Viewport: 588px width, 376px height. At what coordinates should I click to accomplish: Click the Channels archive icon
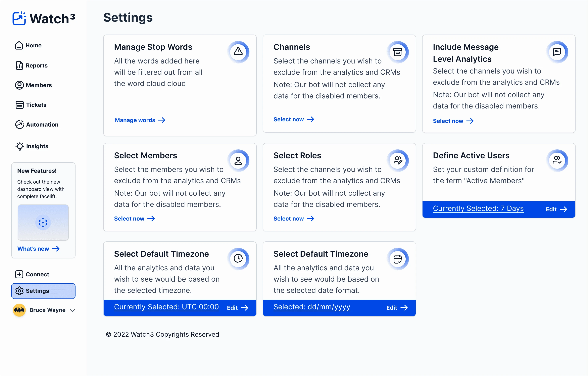(397, 51)
